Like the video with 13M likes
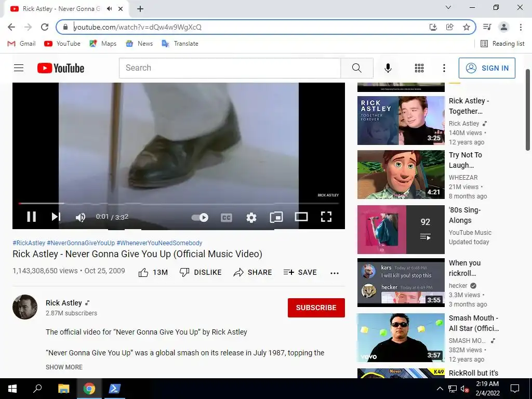Screen dimensions: 532x399 (153, 272)
